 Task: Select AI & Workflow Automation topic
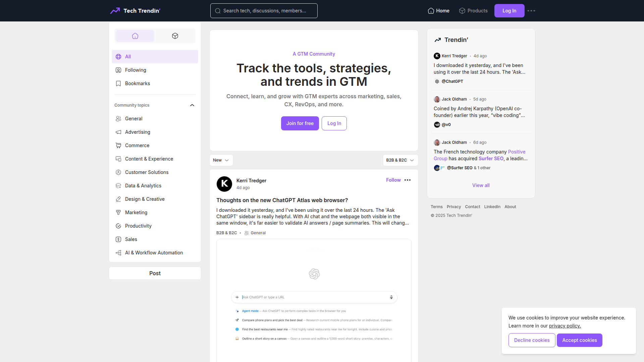155,253
